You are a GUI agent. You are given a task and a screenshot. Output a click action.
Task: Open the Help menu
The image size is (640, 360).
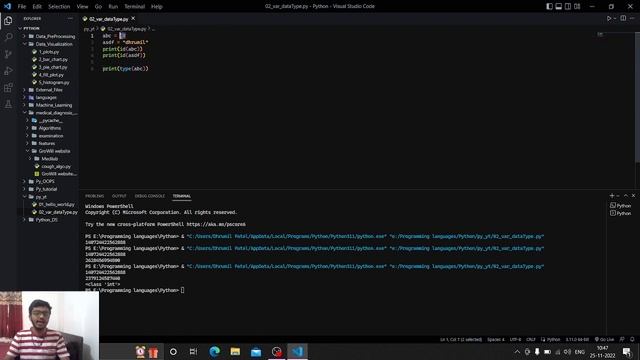pyautogui.click(x=157, y=7)
